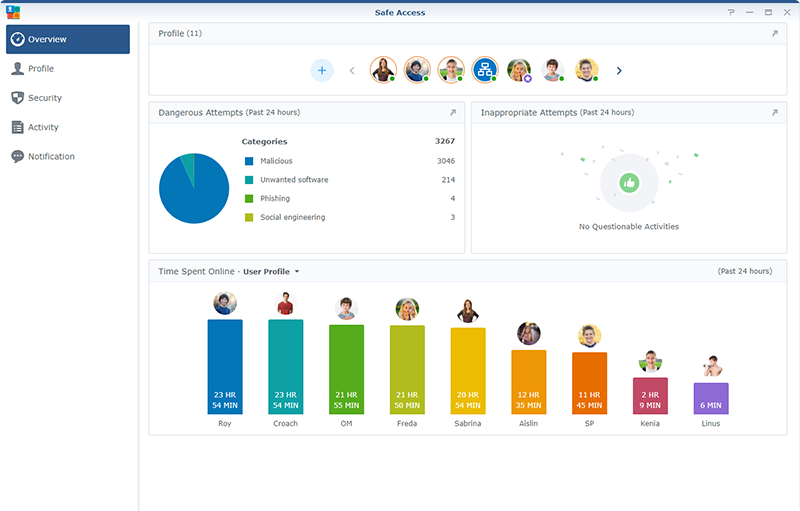
Task: Click SP's avatar above the bar
Action: click(x=589, y=336)
